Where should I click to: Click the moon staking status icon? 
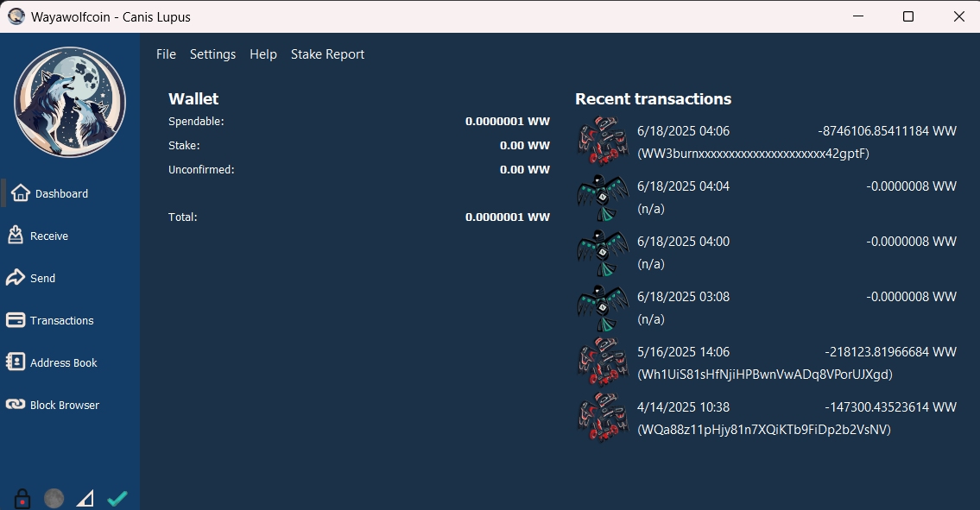(54, 498)
